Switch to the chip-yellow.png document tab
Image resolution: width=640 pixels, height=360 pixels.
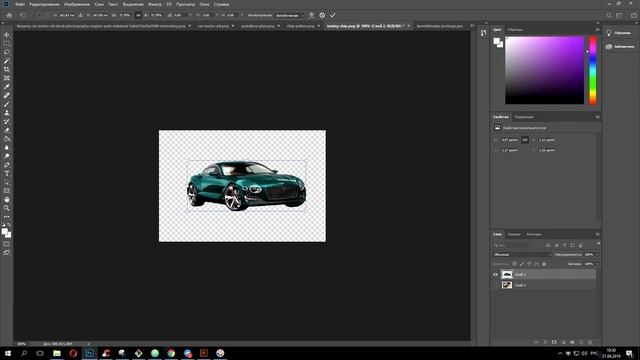click(x=300, y=26)
